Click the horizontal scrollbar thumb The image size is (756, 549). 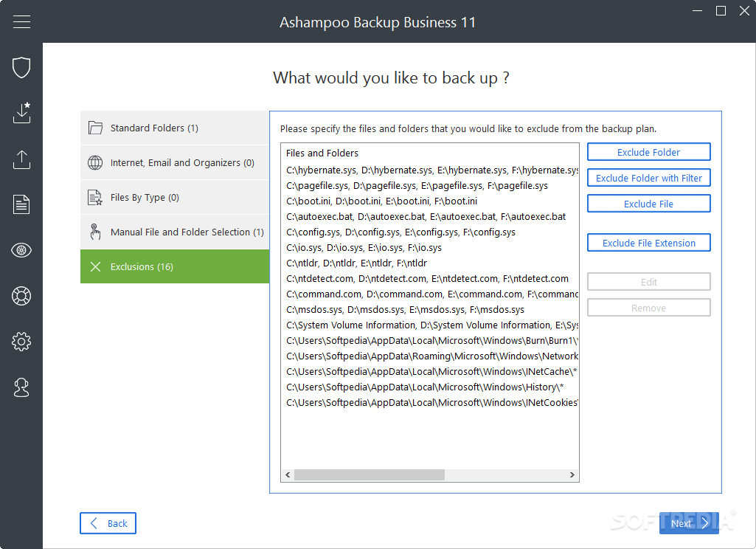click(x=370, y=474)
